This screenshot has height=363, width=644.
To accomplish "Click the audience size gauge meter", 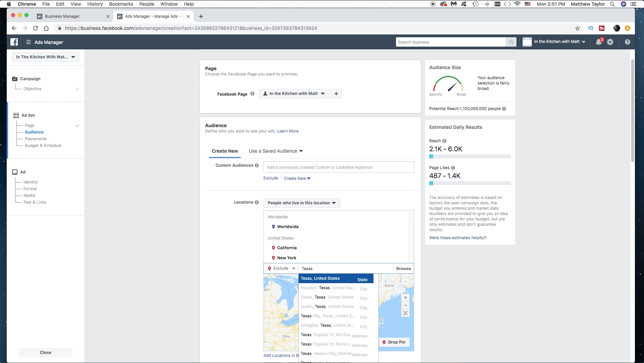I will [x=448, y=84].
